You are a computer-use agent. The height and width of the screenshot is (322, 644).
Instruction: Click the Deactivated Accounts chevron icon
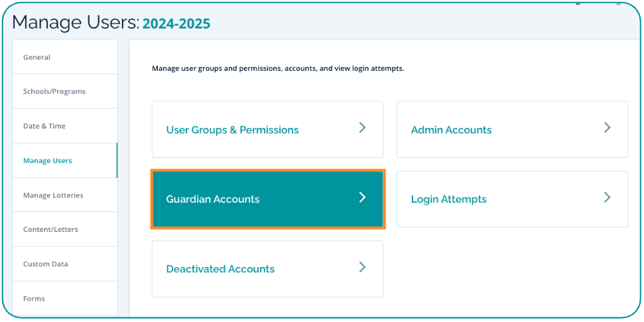click(x=362, y=267)
